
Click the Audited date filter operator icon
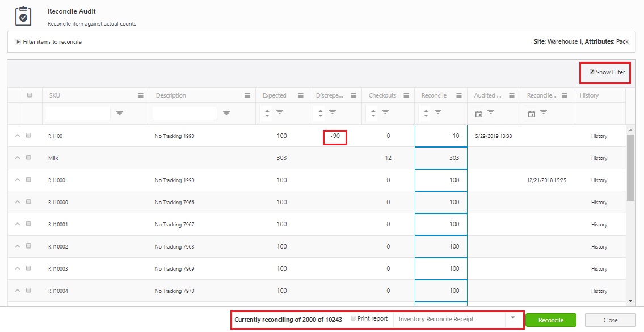[x=491, y=112]
